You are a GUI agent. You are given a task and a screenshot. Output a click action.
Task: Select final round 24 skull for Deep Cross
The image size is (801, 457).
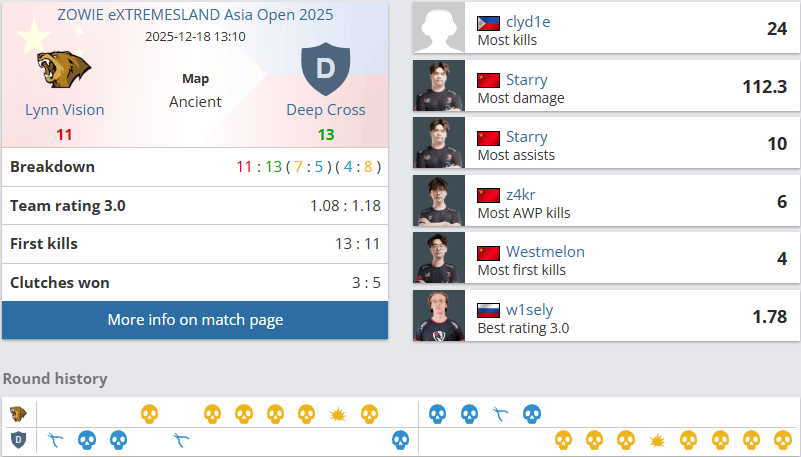point(783,440)
